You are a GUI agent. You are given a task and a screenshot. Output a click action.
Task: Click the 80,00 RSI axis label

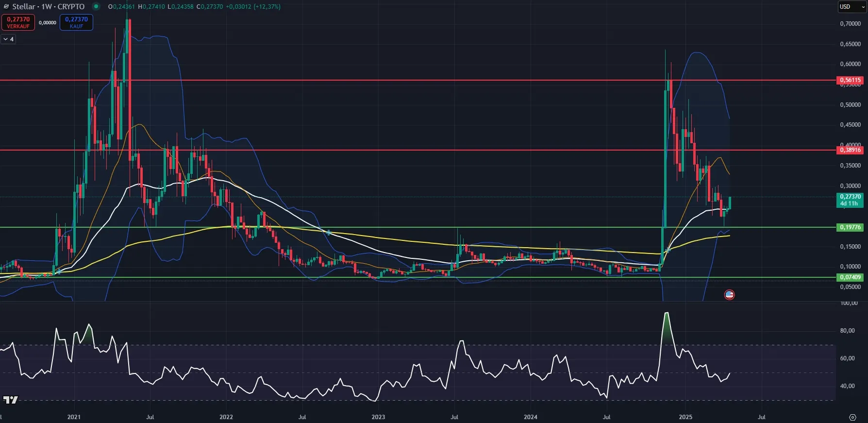(x=847, y=331)
